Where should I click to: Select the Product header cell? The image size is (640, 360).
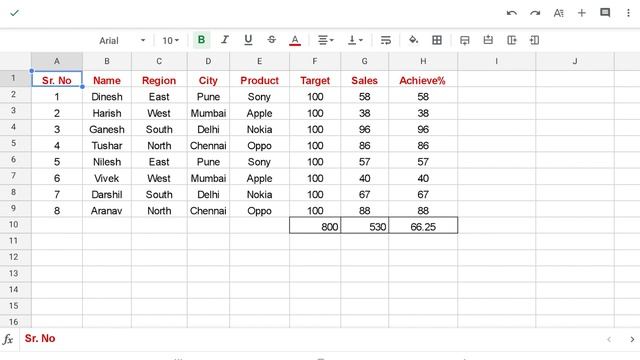(259, 80)
